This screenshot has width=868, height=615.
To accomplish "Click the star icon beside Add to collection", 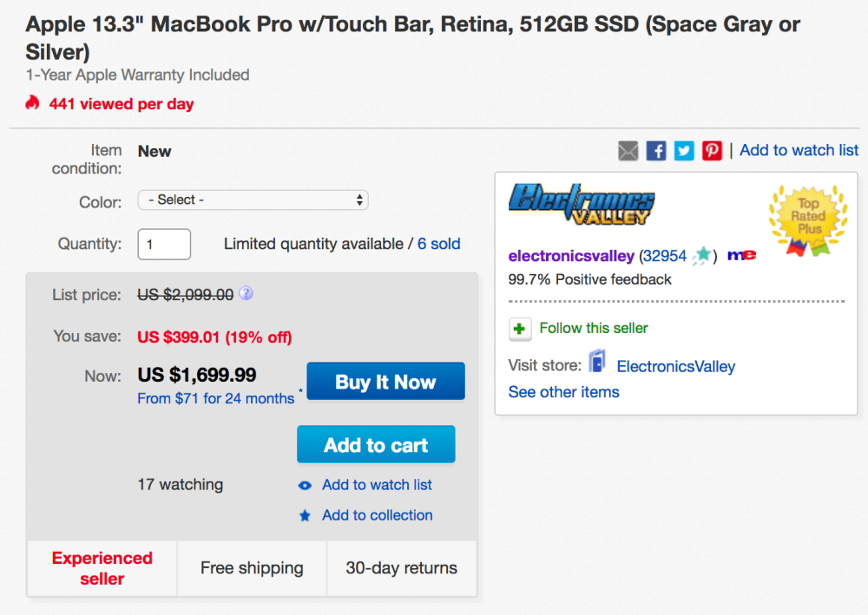I will [305, 516].
